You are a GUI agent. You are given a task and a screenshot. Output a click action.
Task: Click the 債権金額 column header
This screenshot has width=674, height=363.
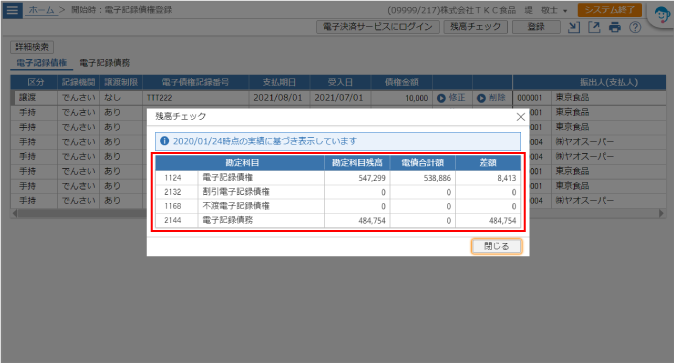[x=401, y=82]
